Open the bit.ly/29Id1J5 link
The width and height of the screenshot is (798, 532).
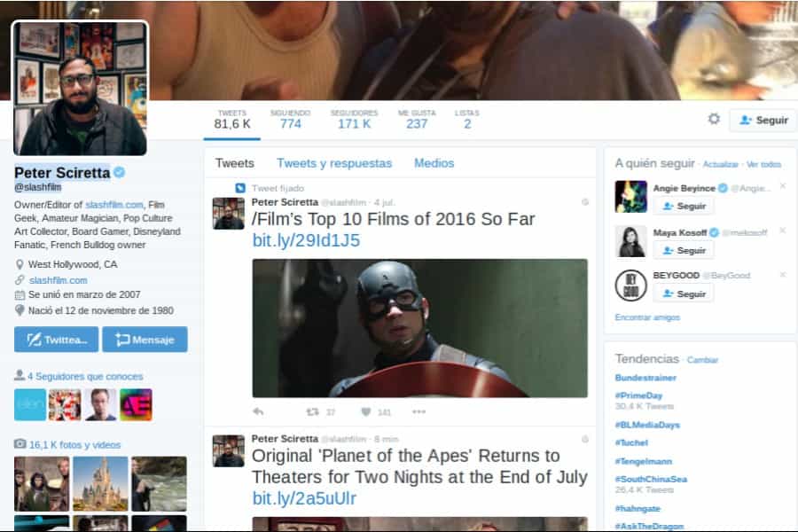pyautogui.click(x=307, y=240)
